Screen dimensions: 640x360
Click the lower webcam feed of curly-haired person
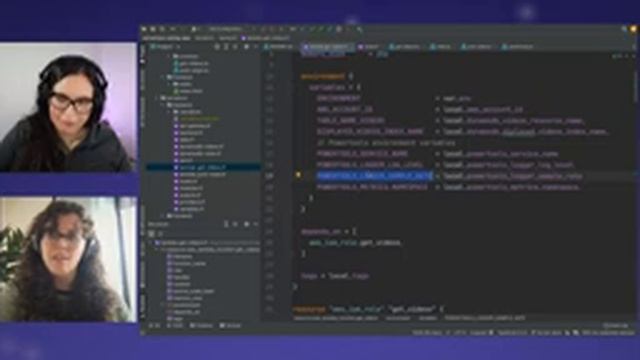click(68, 260)
